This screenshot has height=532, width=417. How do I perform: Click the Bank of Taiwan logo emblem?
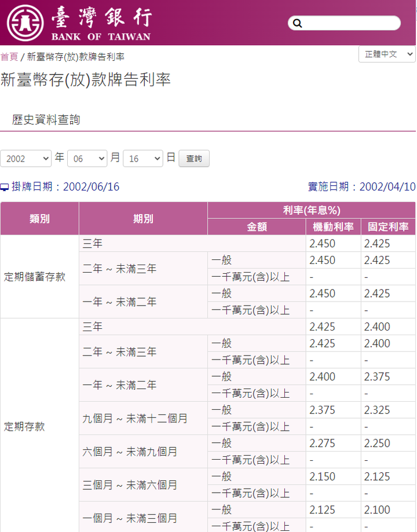coord(25,23)
